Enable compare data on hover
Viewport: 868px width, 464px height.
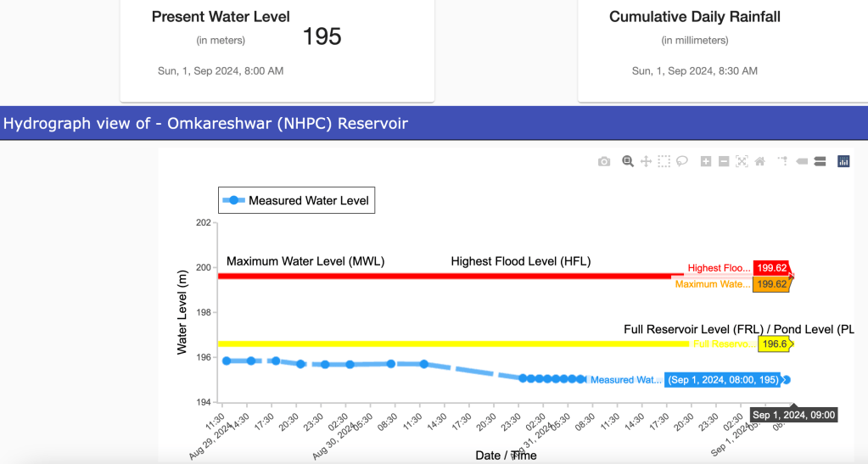820,161
